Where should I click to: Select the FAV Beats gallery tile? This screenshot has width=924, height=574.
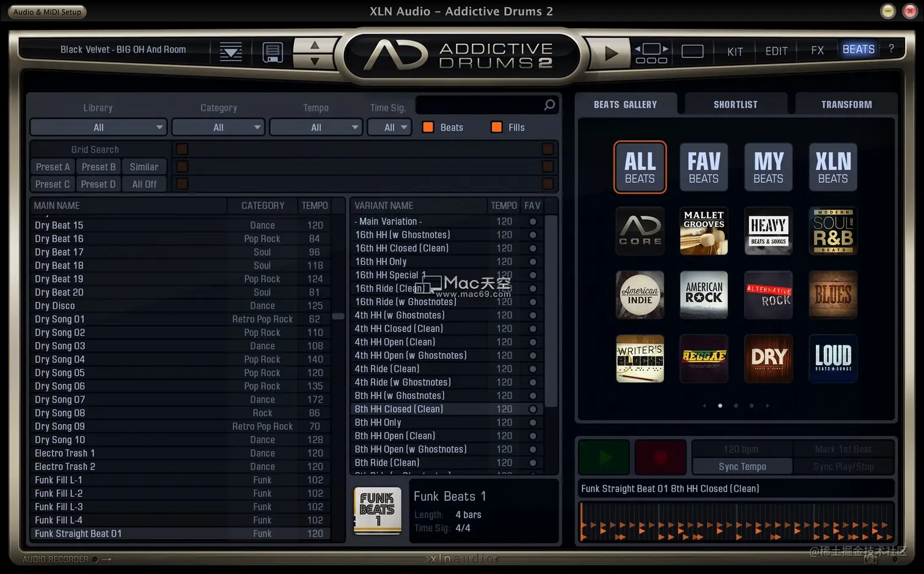coord(704,167)
